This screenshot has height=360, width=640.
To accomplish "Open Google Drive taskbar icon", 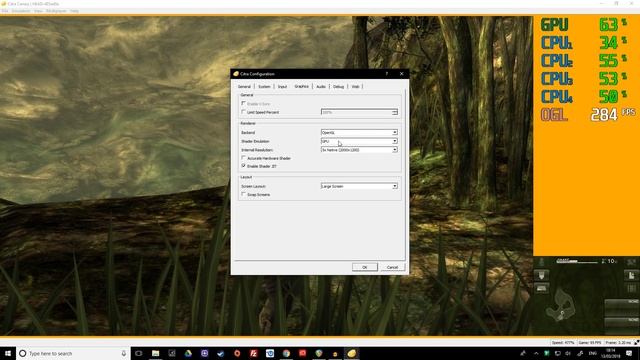I will pos(188,353).
